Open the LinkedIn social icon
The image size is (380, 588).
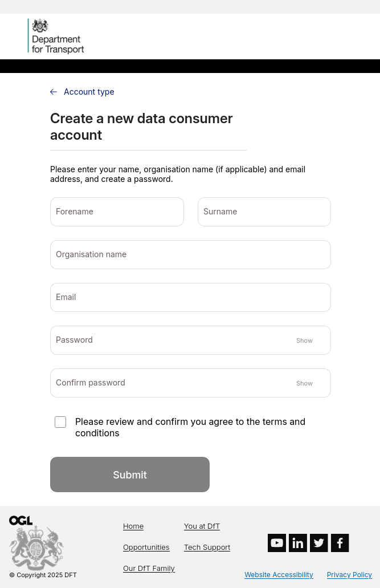(298, 543)
